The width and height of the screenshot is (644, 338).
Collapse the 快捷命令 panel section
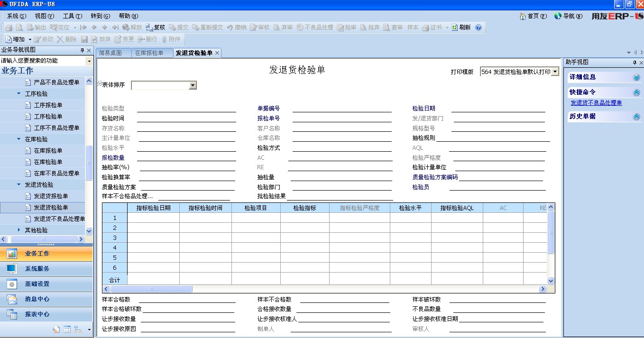pos(636,92)
